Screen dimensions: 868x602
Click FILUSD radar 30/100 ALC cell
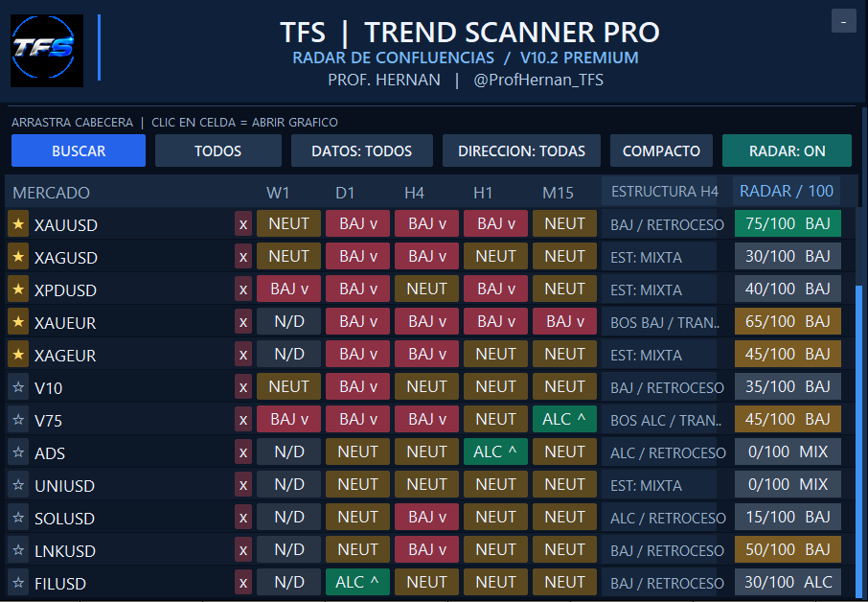coord(788,583)
